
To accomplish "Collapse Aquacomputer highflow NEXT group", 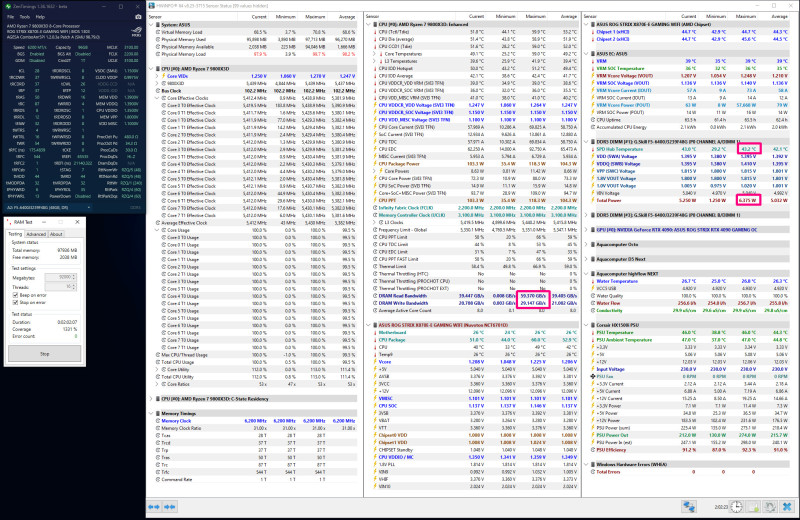I will [x=586, y=274].
